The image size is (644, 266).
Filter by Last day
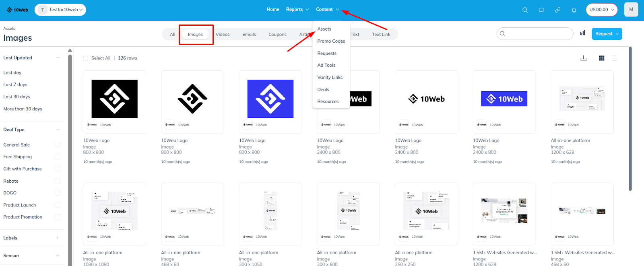click(x=12, y=73)
